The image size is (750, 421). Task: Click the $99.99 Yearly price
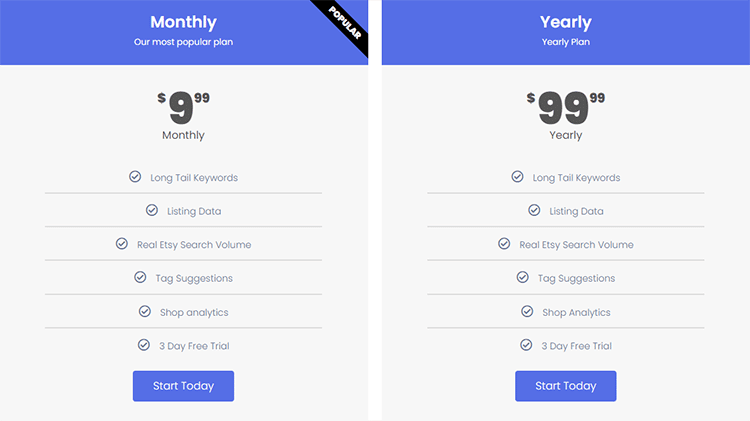565,107
